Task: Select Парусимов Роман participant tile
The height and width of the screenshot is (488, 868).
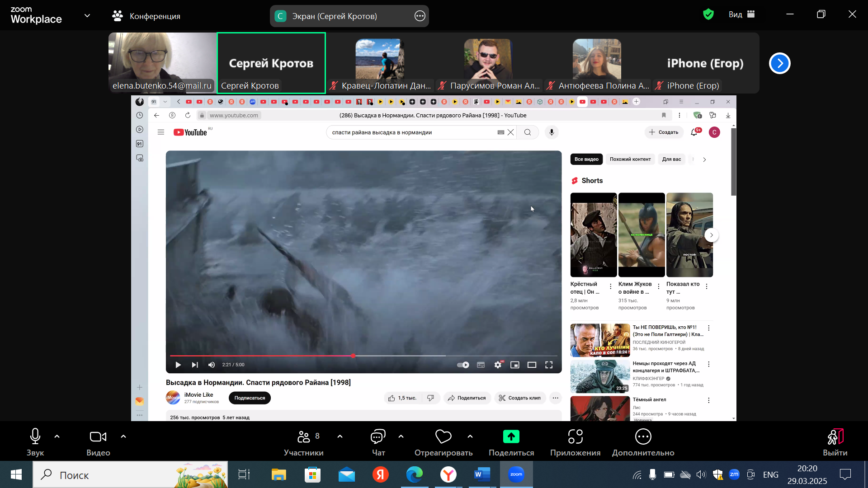Action: click(488, 63)
